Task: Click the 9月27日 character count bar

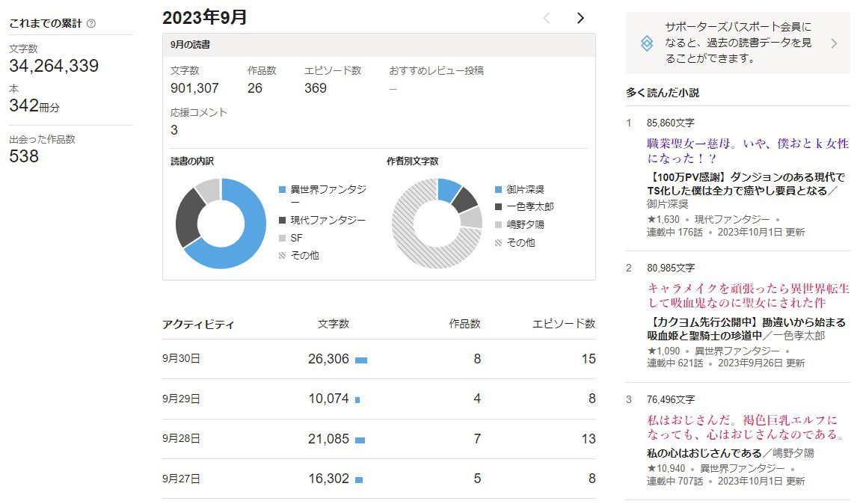Action: [359, 479]
